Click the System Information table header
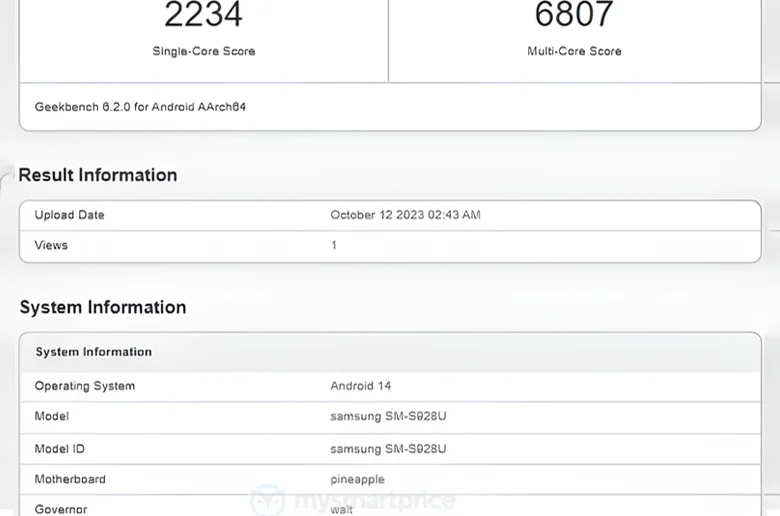The height and width of the screenshot is (516, 780). pyautogui.click(x=94, y=352)
